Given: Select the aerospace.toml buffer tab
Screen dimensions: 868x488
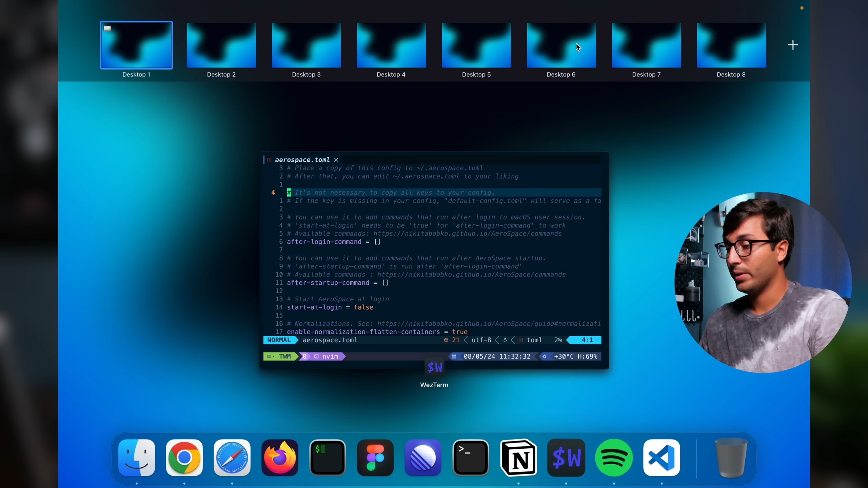Looking at the screenshot, I should coord(302,160).
